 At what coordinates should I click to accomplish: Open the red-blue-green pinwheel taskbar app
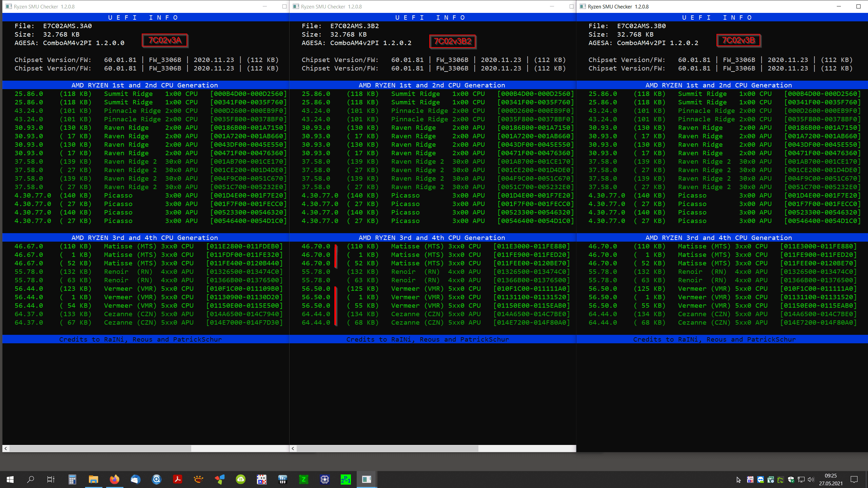[220, 479]
